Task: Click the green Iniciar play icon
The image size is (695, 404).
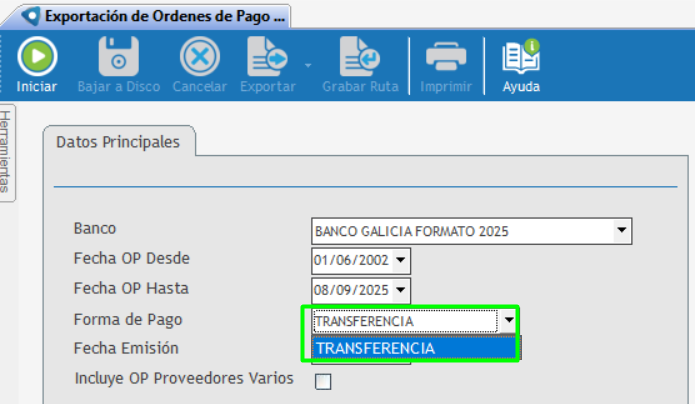Action: (36, 57)
